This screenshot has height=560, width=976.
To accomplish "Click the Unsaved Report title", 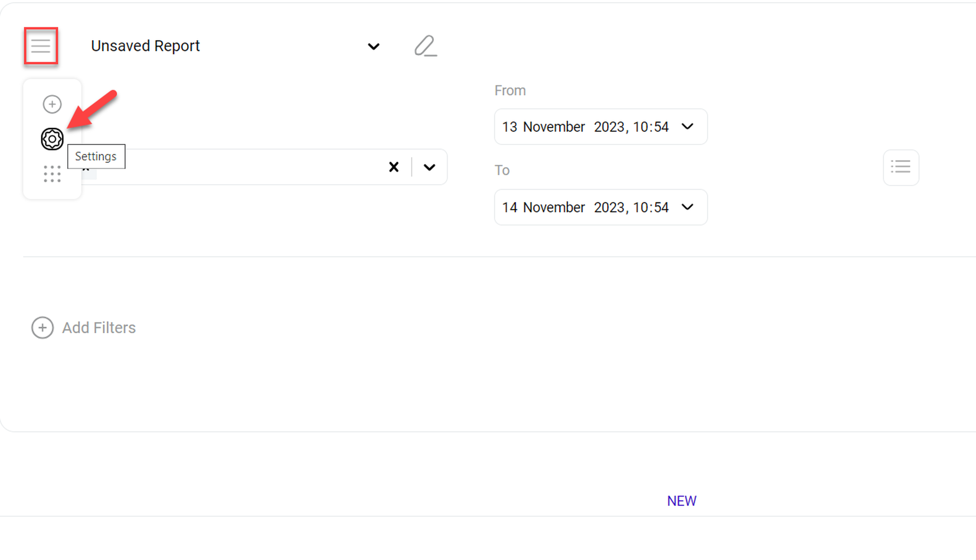I will 145,46.
